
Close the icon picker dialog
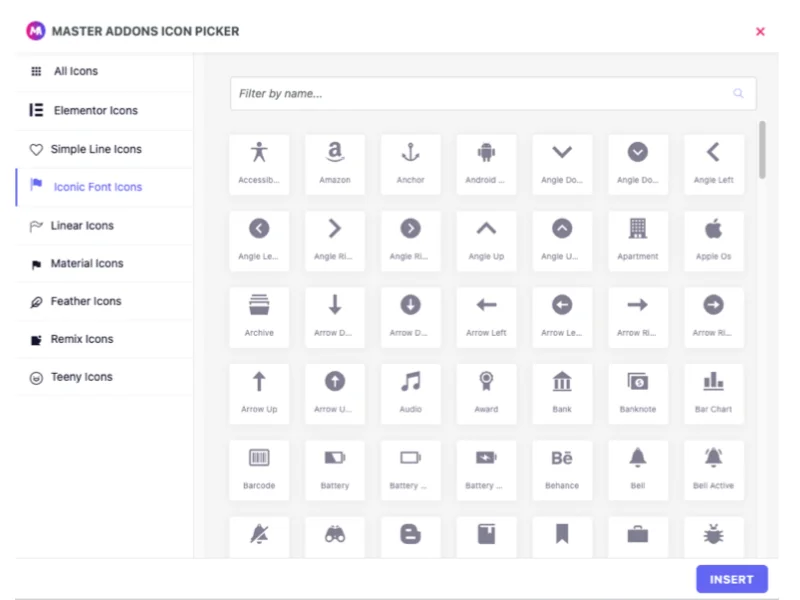[x=760, y=32]
